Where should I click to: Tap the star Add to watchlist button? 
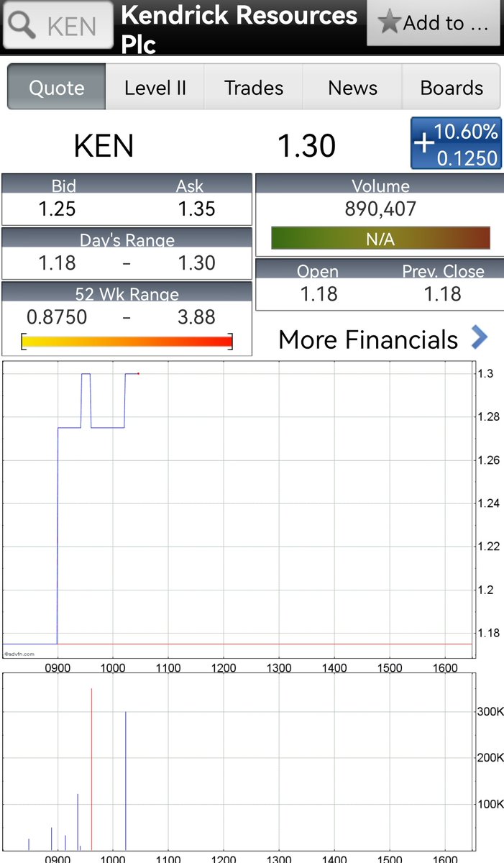click(x=435, y=24)
